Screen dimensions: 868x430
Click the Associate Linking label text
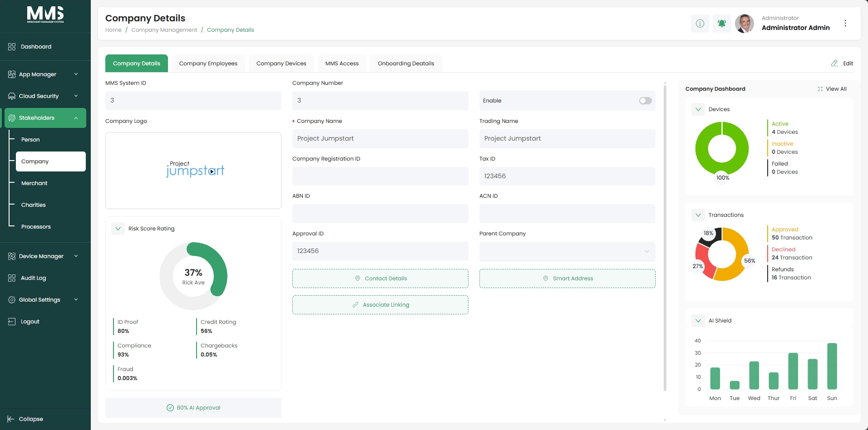tap(386, 305)
